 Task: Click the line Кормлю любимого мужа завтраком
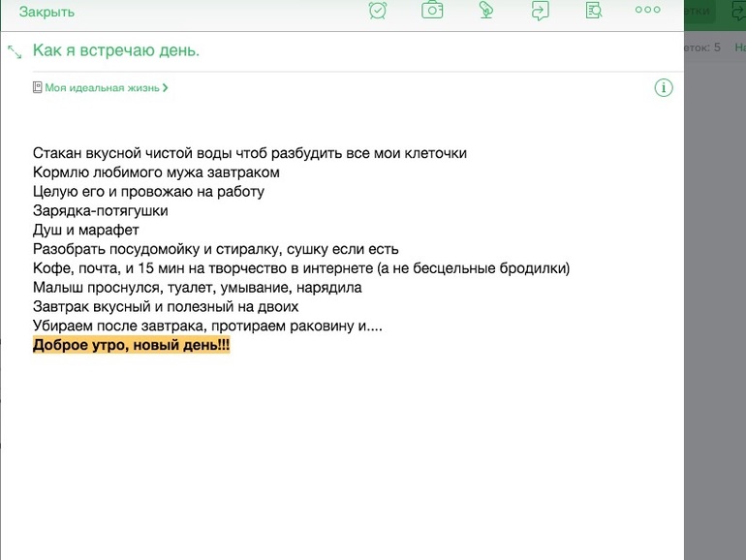tap(155, 172)
